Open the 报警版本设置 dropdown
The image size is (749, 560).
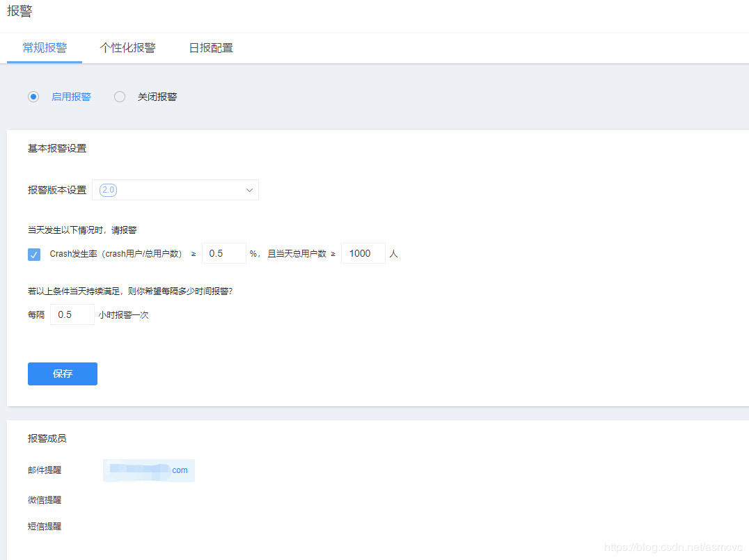pyautogui.click(x=175, y=190)
